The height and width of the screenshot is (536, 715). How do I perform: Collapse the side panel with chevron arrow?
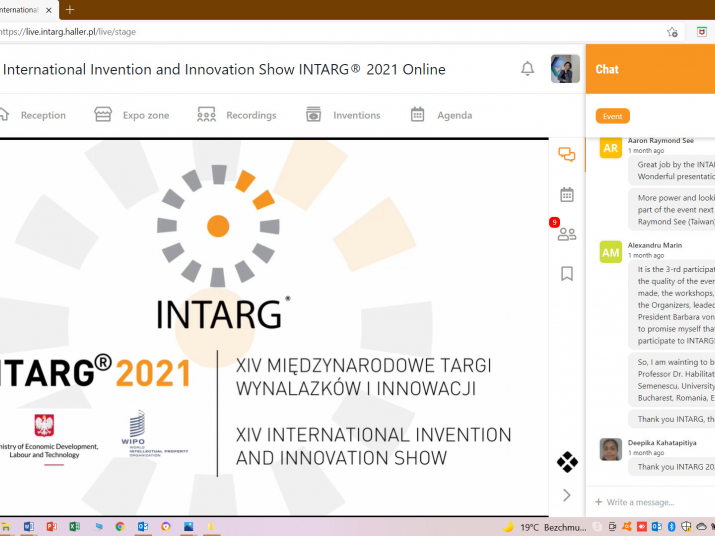click(x=566, y=495)
